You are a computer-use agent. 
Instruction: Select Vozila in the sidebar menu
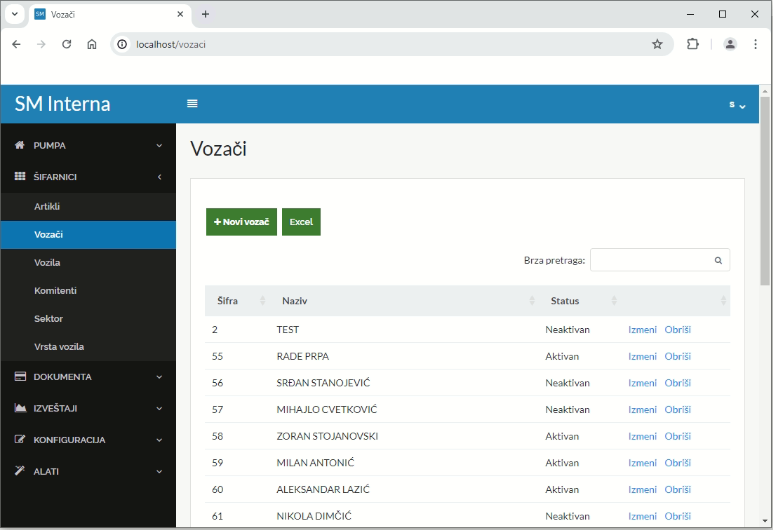[47, 263]
